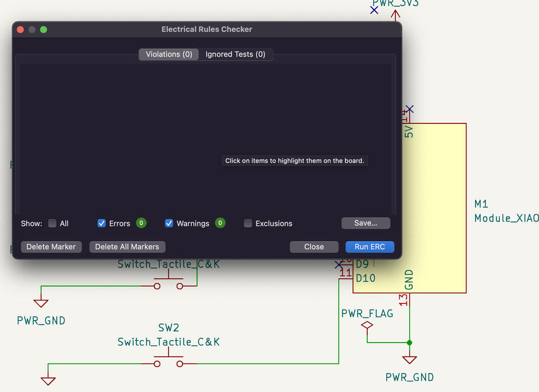Click the PWR_FLAG text label
Viewport: 539px width, 392px height.
[367, 313]
